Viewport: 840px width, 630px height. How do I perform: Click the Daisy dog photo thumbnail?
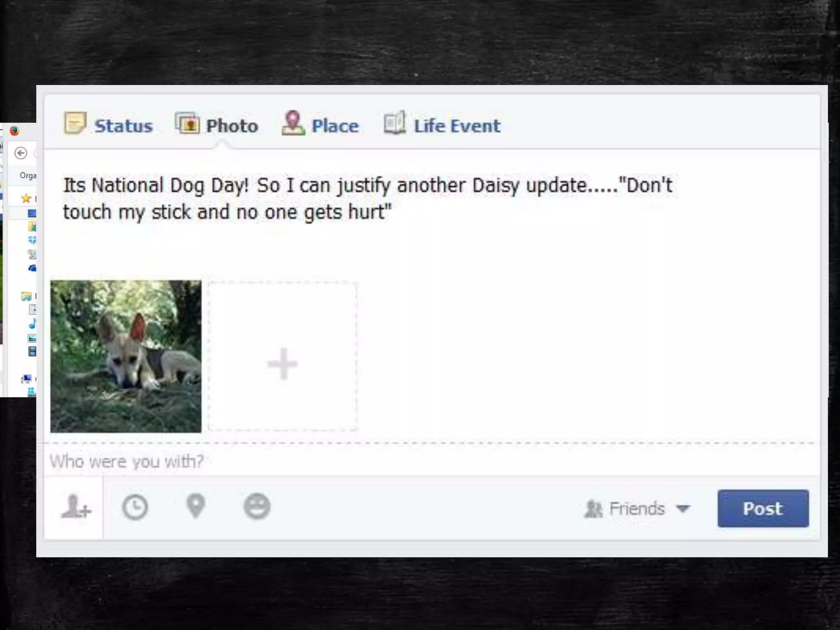[126, 356]
